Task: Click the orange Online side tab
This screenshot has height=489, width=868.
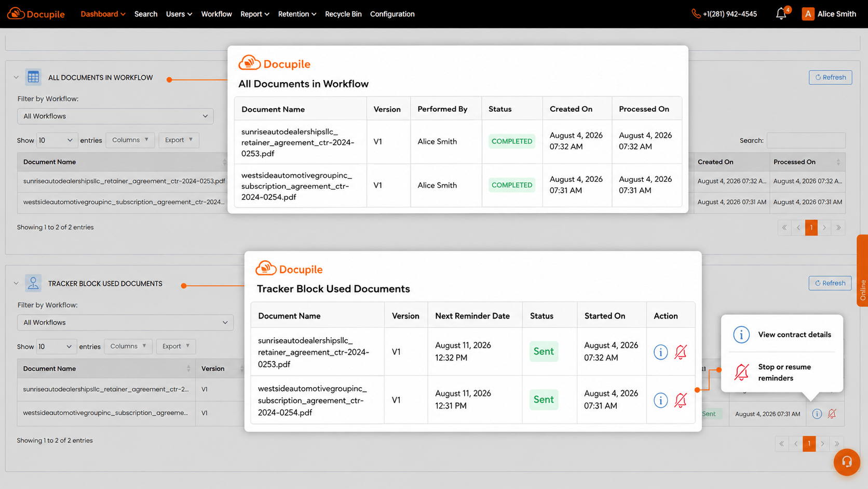Action: pyautogui.click(x=862, y=270)
